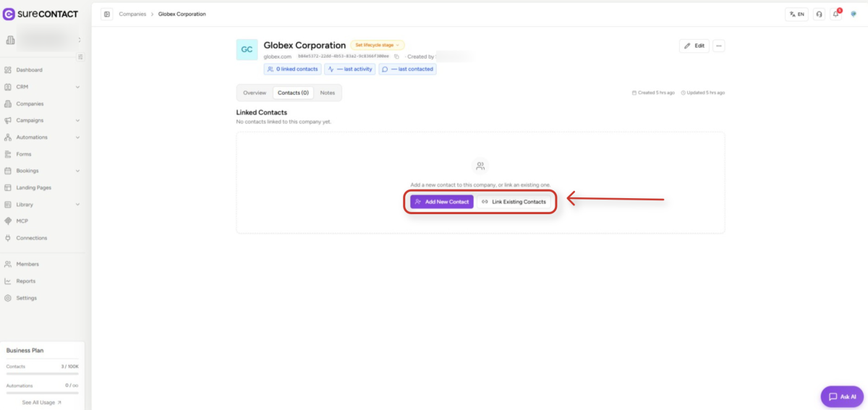
Task: Open sidebar customization icon below workspace name
Action: click(x=80, y=56)
